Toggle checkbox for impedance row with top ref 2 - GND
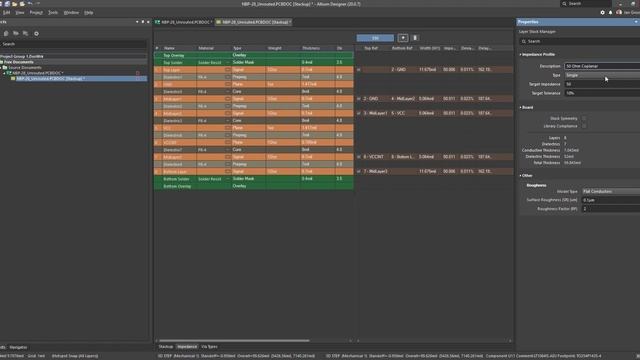 click(359, 99)
